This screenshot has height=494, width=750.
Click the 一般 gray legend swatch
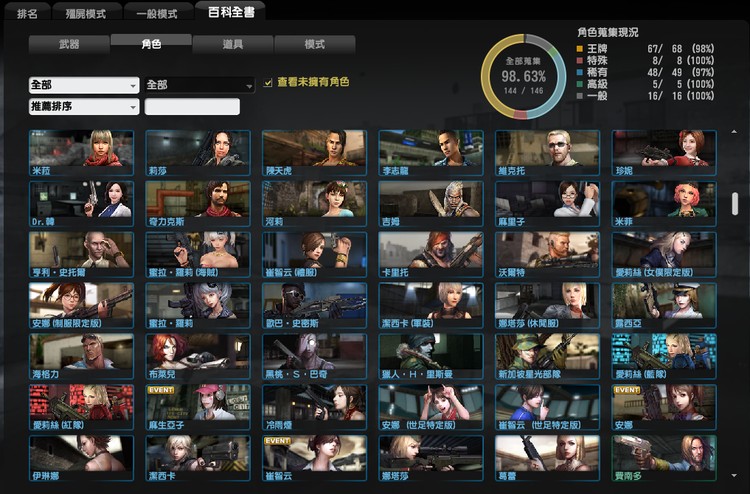pos(580,96)
